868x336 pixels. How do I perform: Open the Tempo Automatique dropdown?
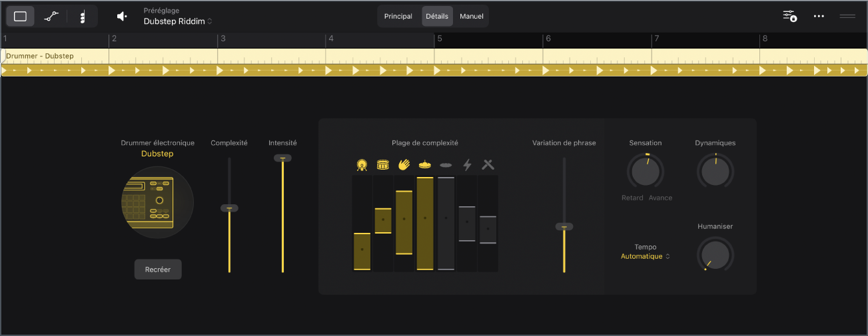click(646, 256)
